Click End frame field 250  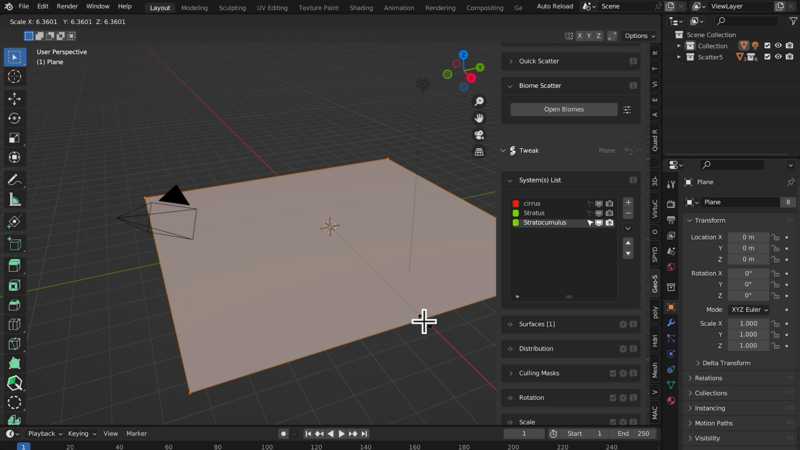633,434
